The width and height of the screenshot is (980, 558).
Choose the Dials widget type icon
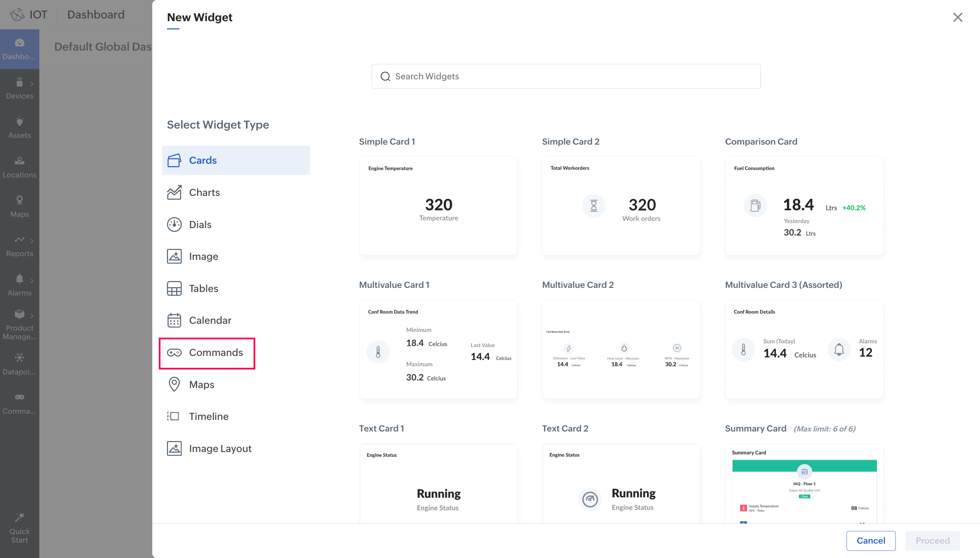174,225
